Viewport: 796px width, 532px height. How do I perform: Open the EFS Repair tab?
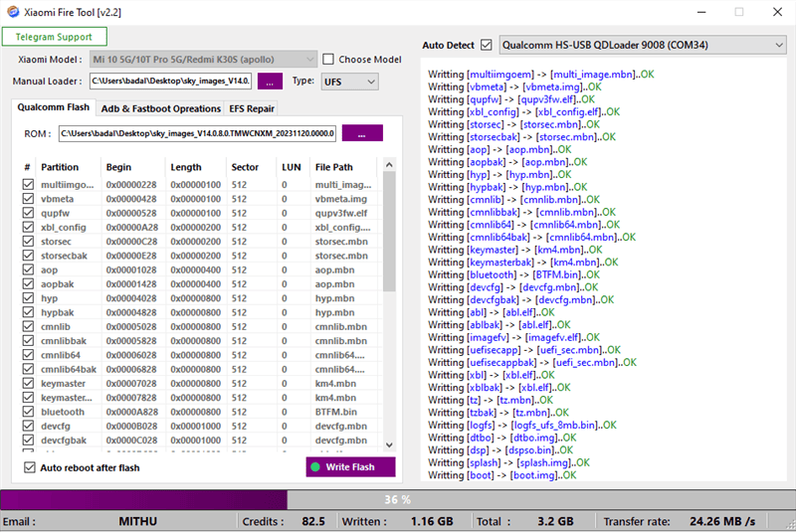point(251,108)
